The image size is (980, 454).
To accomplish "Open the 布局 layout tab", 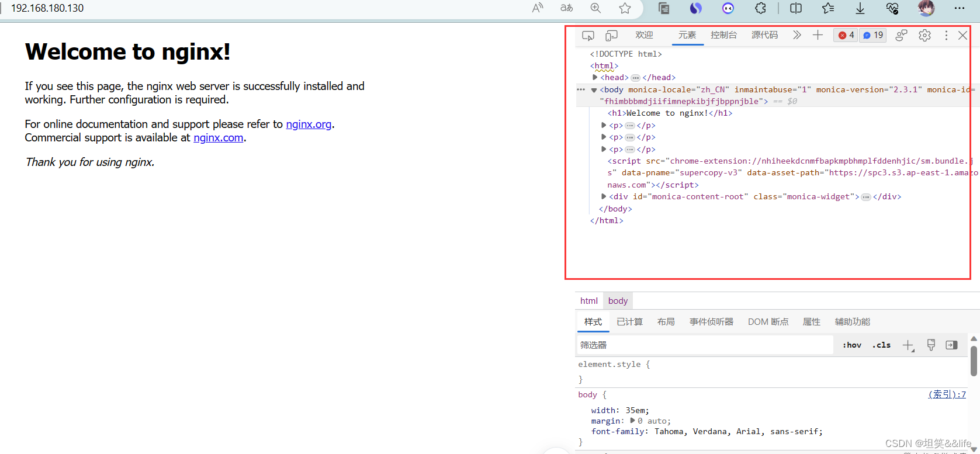I will (666, 322).
